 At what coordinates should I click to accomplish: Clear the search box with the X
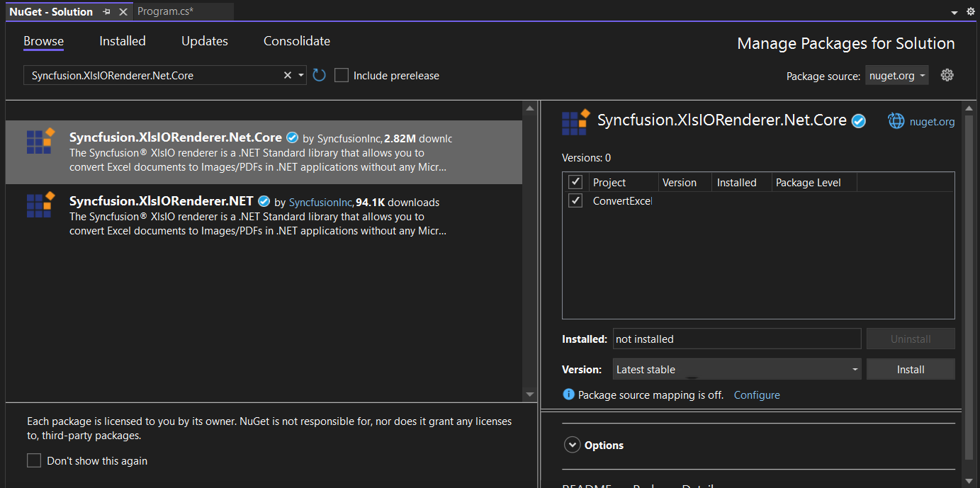click(287, 74)
